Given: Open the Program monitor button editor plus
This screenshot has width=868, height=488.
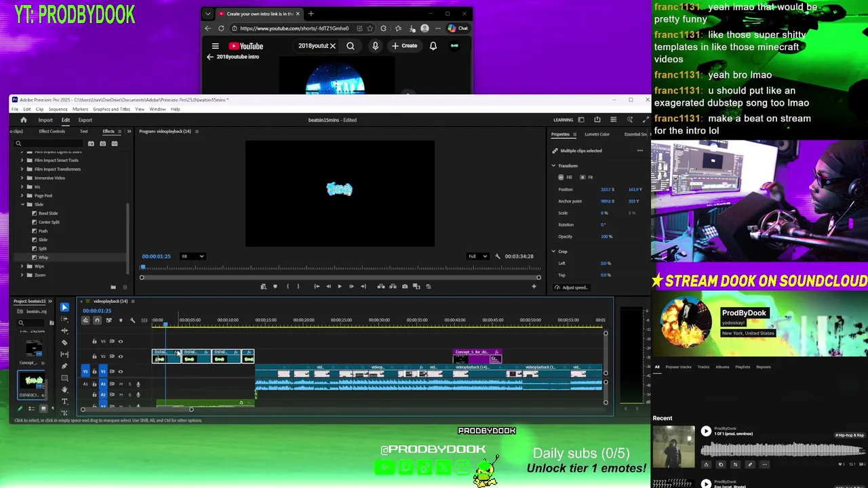Looking at the screenshot, I should click(x=534, y=286).
